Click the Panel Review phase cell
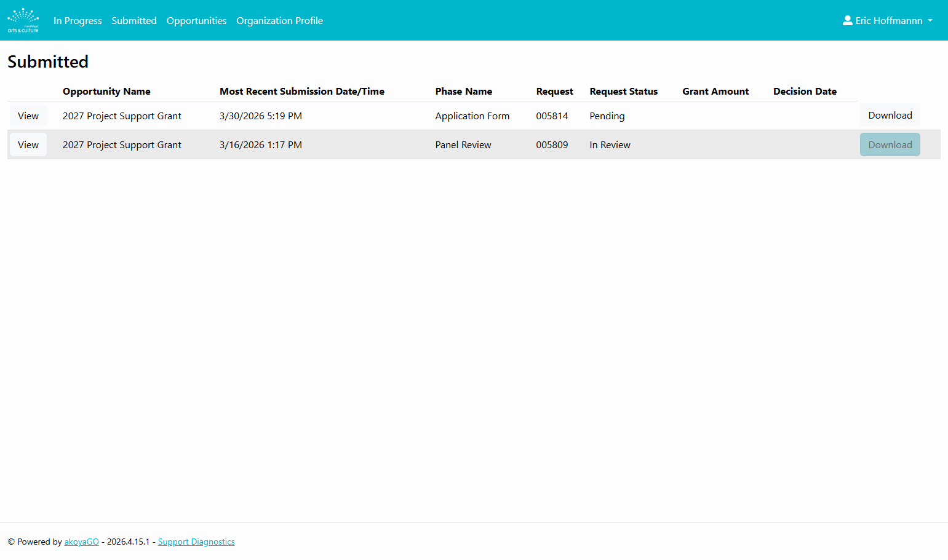This screenshot has height=560, width=948. 463,144
